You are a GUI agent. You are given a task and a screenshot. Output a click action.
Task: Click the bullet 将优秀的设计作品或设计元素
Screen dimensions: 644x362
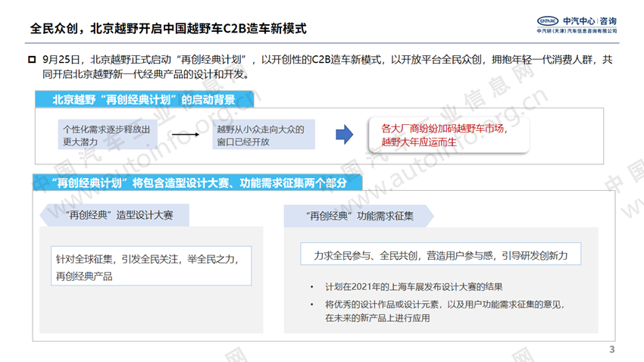(445, 311)
